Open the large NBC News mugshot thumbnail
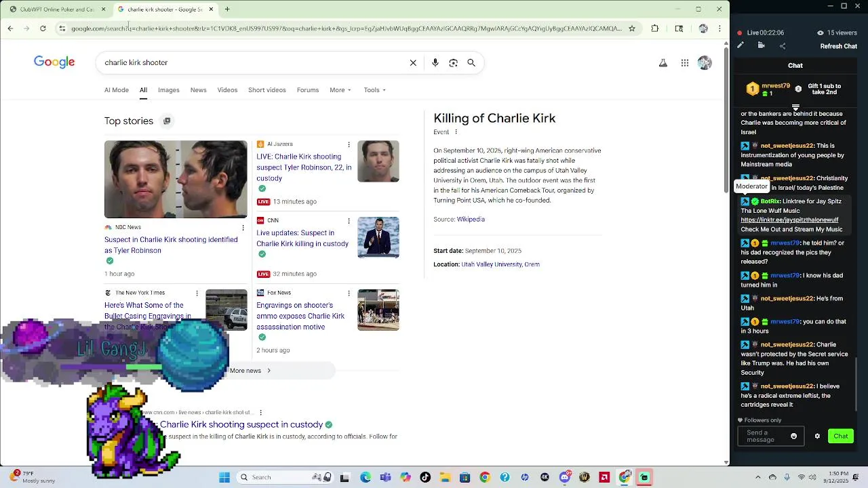868x488 pixels. (176, 179)
